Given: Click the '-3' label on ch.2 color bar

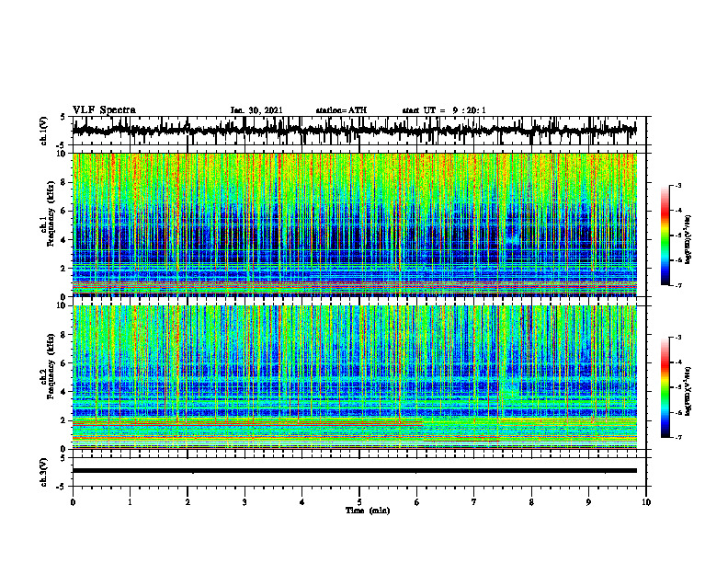Looking at the screenshot, I should point(677,338).
